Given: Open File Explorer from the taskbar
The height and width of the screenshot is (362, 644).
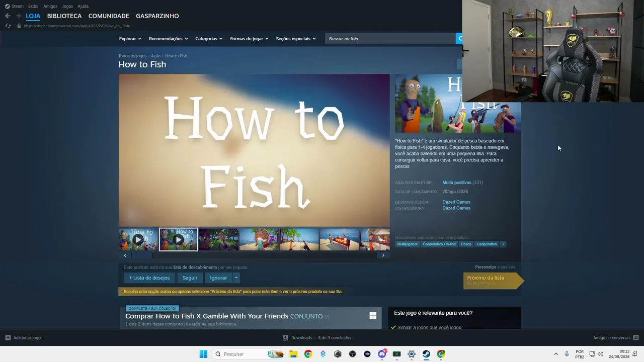Looking at the screenshot, I should coord(293,354).
